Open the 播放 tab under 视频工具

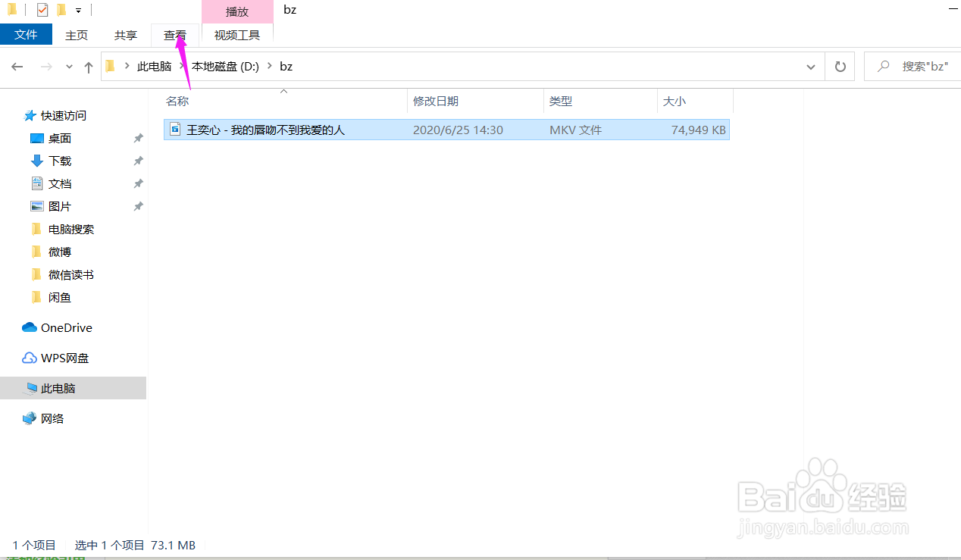click(x=236, y=11)
